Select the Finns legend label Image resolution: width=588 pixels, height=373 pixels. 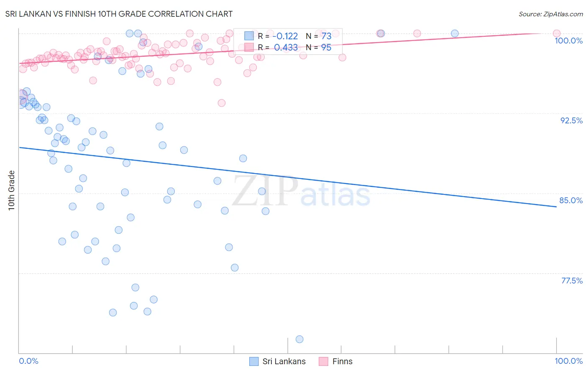(343, 361)
